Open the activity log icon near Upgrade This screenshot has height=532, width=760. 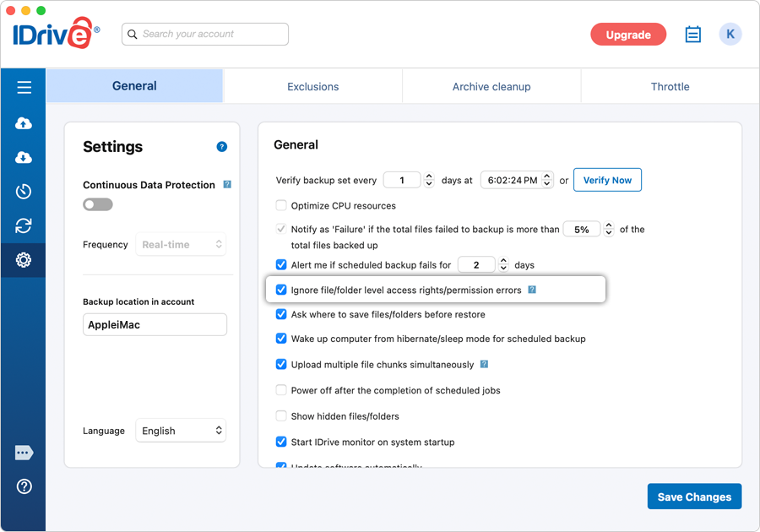(692, 34)
